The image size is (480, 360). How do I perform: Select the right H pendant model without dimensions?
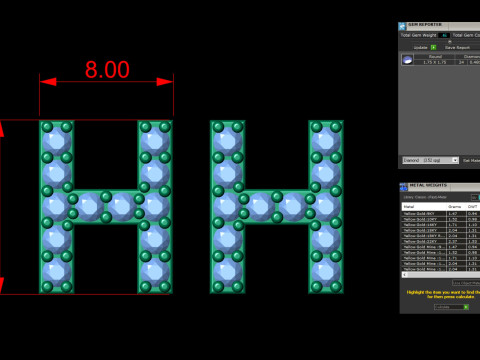pos(277,207)
